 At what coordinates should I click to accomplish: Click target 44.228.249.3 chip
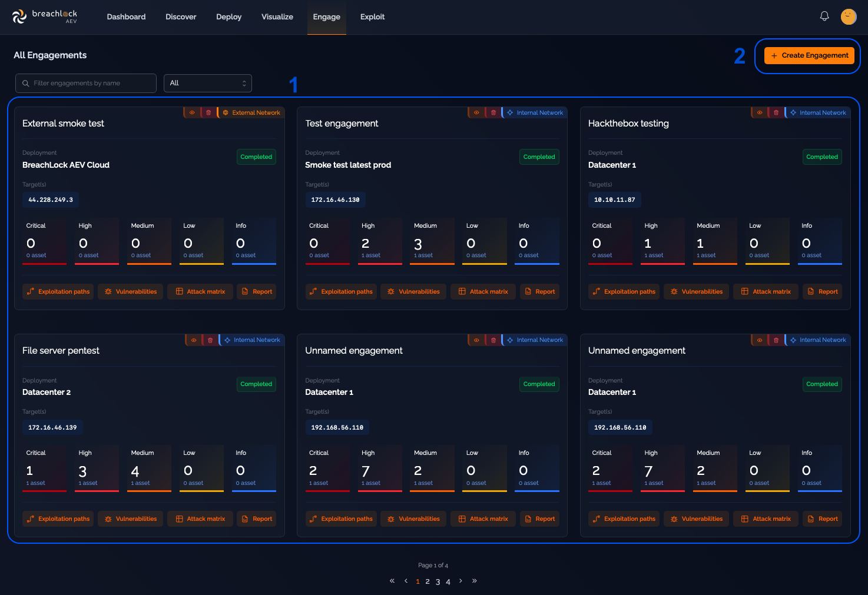[x=51, y=200]
